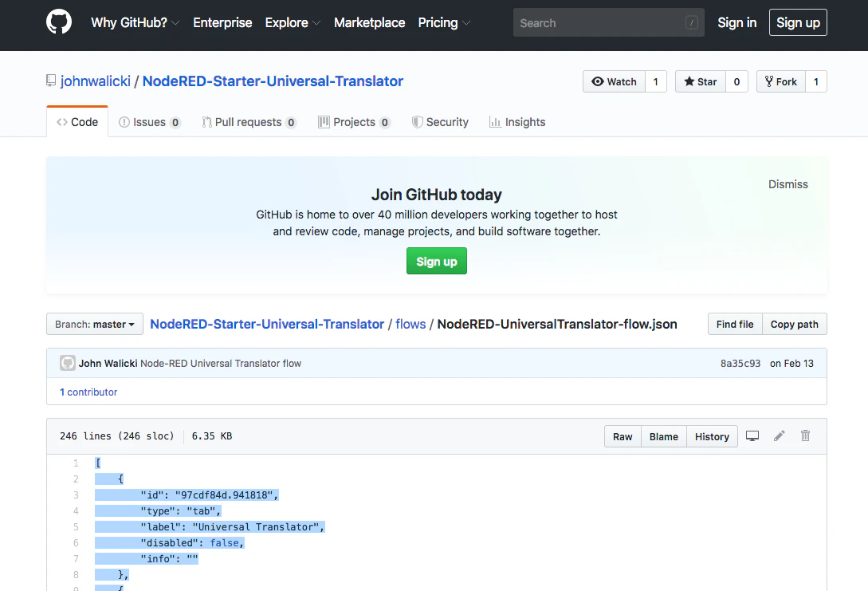The image size is (868, 591).
Task: Expand the Pricing menu
Action: point(444,22)
